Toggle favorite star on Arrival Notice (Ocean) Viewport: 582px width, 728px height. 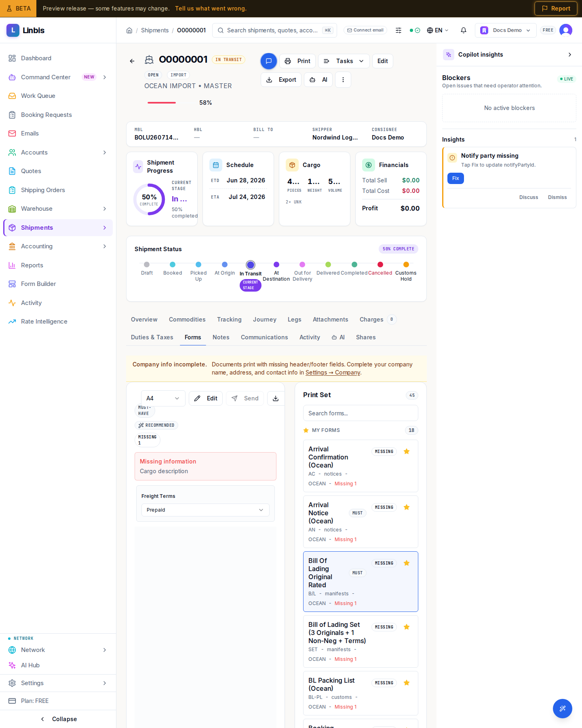pyautogui.click(x=407, y=507)
